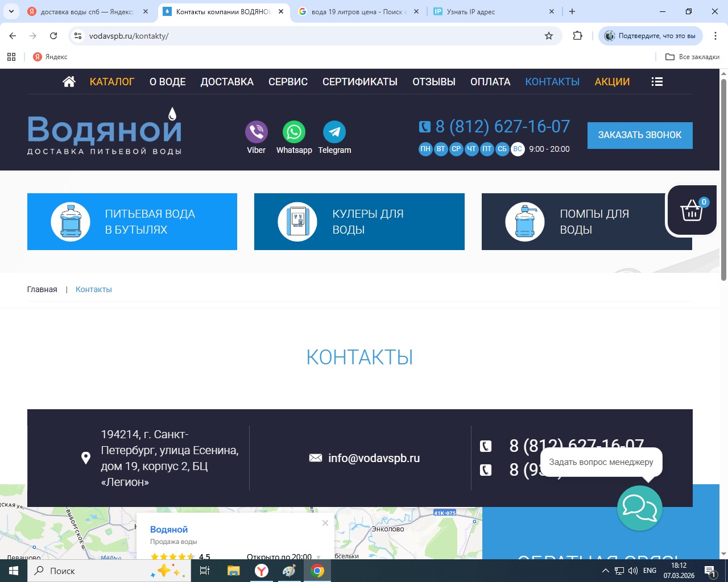Viewport: 728px width, 582px height.
Task: Open Yandex Browser from the taskbar
Action: click(262, 571)
